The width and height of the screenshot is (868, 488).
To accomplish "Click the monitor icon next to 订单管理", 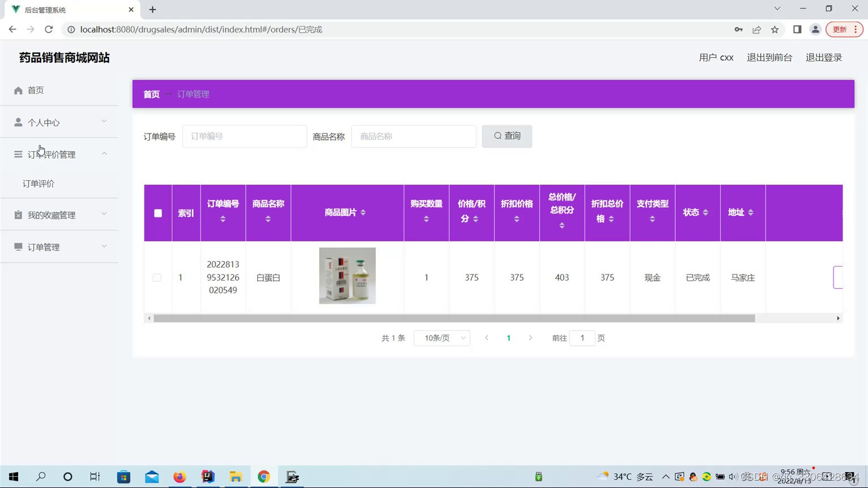I will tap(18, 247).
